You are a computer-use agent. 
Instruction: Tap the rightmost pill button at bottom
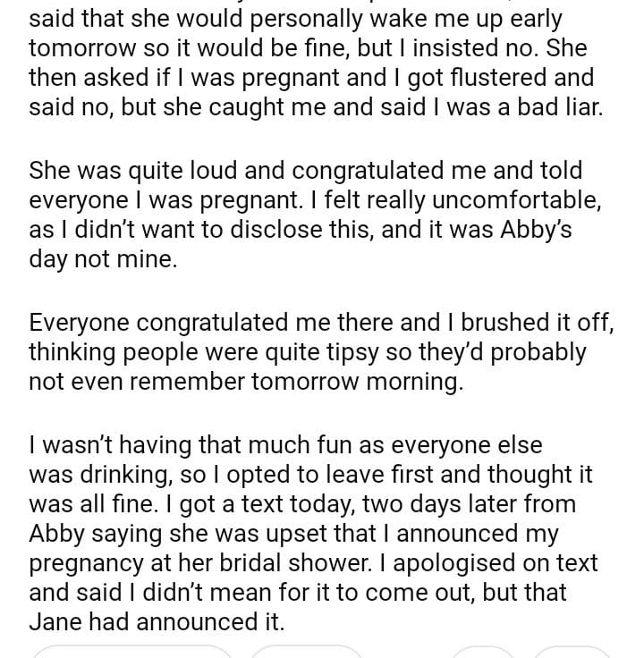click(x=572, y=652)
